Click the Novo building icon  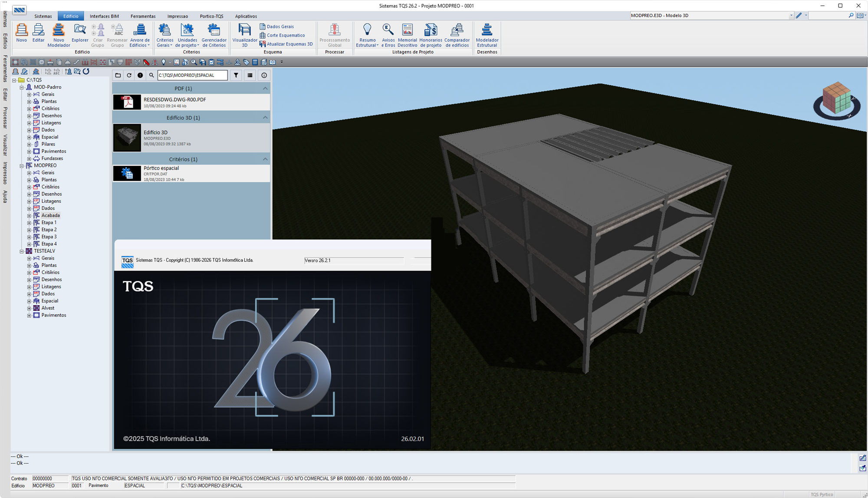21,33
